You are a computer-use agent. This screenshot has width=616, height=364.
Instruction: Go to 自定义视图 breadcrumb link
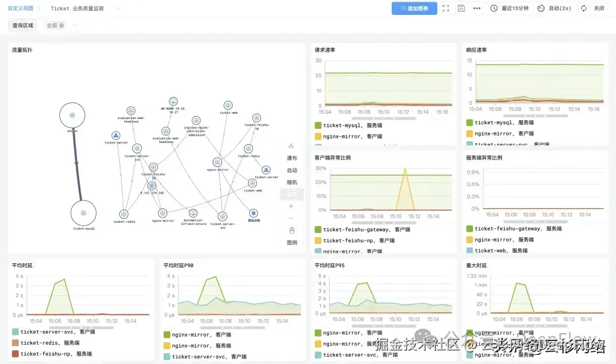point(21,8)
